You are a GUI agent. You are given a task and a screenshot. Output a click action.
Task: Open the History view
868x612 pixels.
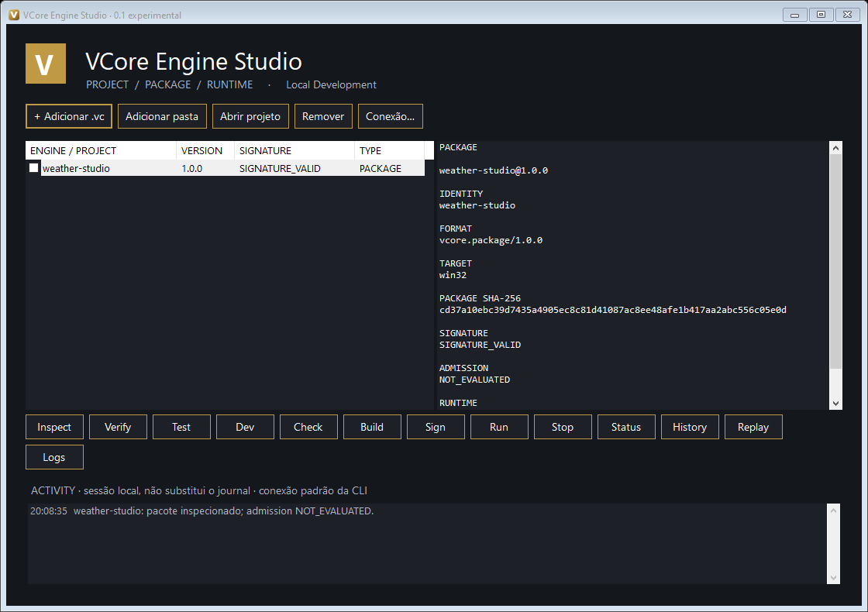690,427
